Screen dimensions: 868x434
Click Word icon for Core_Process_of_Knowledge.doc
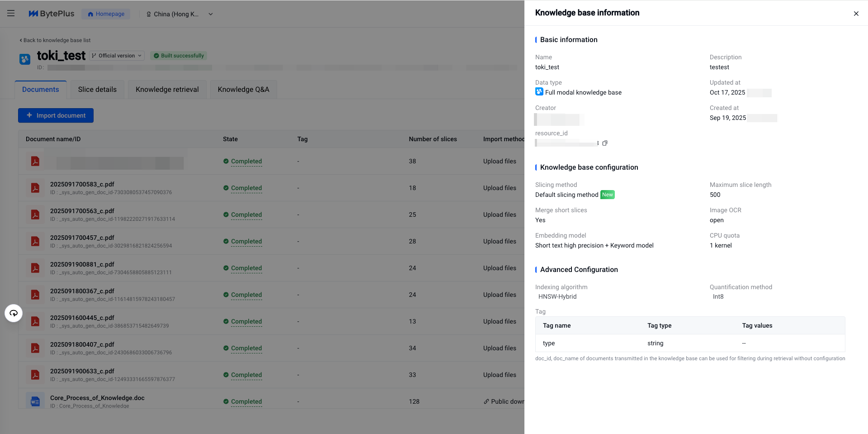[35, 401]
